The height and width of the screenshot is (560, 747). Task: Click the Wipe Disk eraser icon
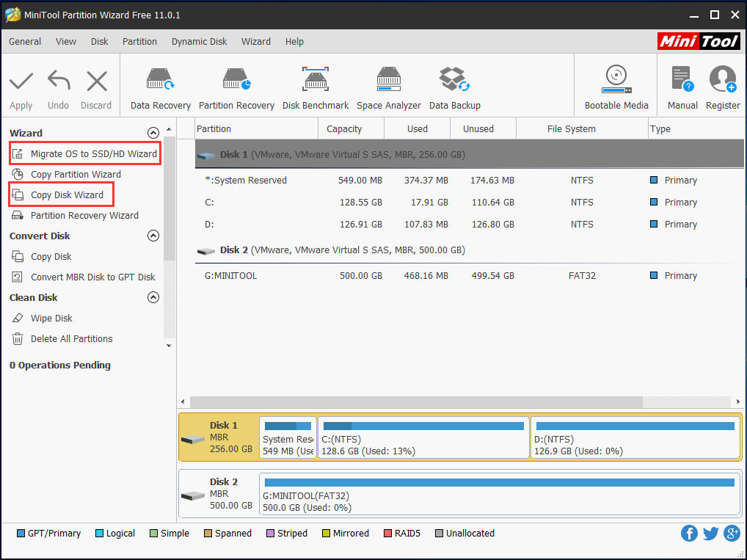tap(18, 318)
